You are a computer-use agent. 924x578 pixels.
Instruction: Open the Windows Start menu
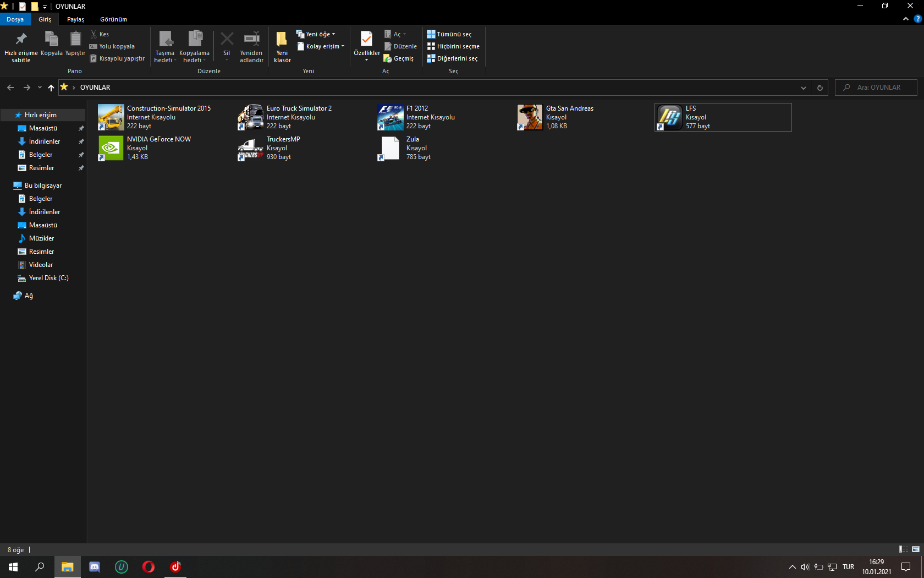pos(13,566)
